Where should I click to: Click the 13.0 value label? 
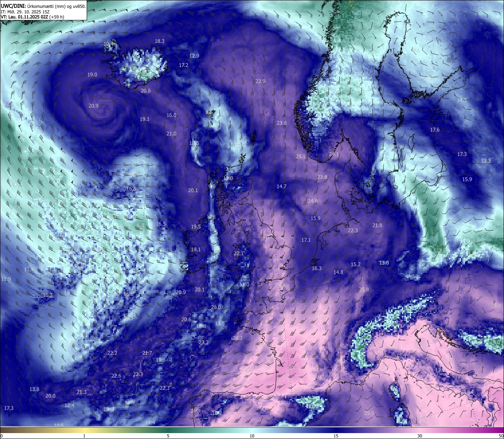[384, 263]
